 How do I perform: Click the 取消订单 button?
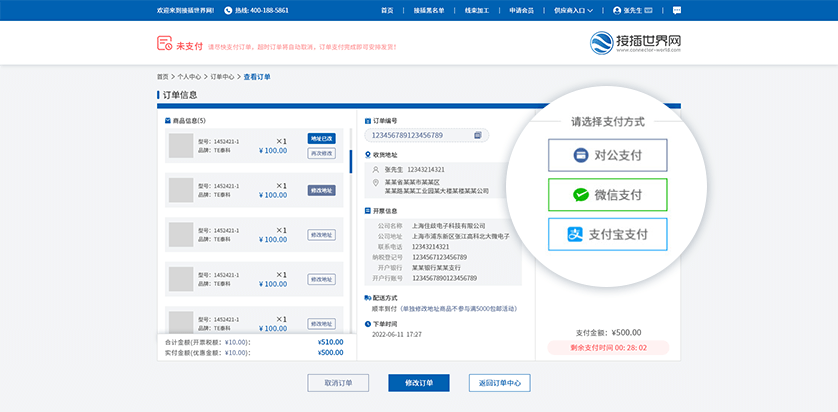point(338,383)
